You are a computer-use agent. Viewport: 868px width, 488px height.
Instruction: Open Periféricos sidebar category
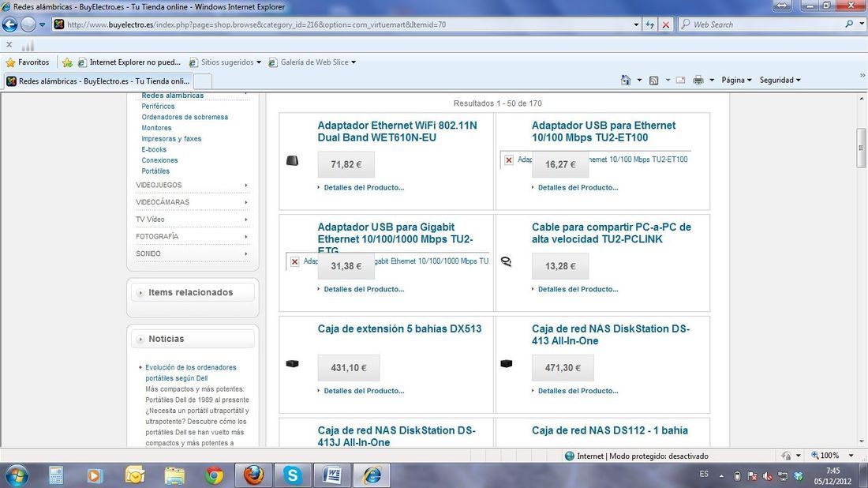coord(158,107)
